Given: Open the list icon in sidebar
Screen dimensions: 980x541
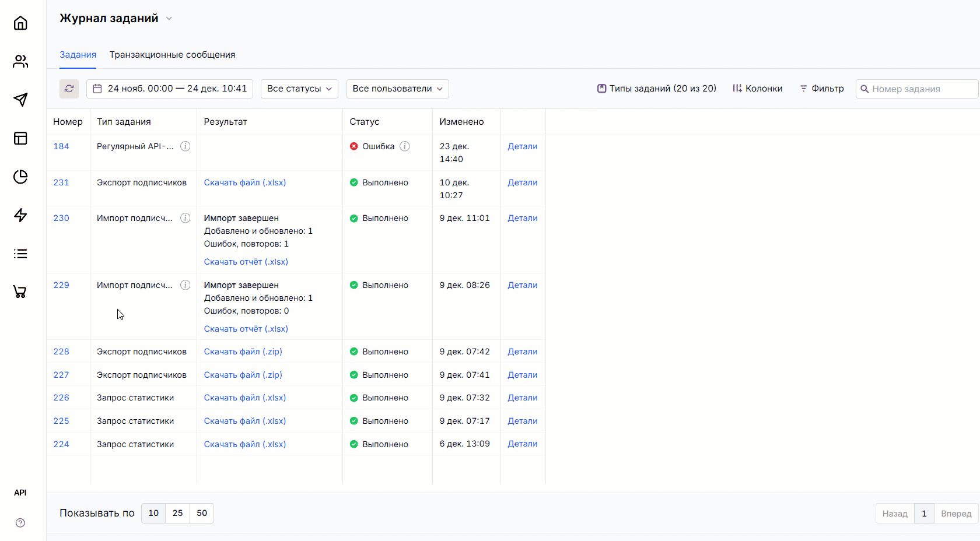Looking at the screenshot, I should pos(20,254).
